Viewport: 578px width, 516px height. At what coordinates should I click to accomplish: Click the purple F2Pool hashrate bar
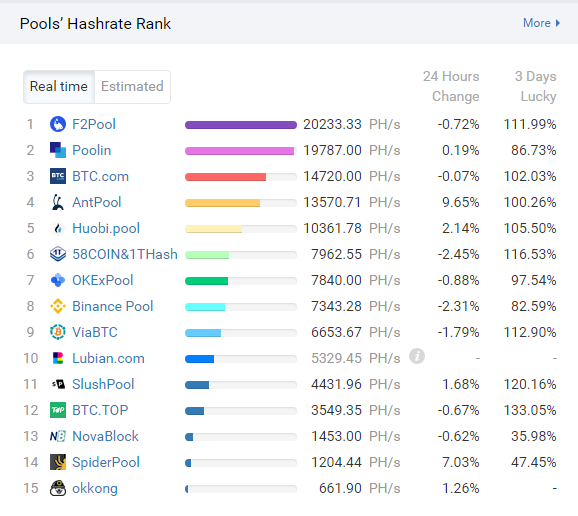(241, 125)
